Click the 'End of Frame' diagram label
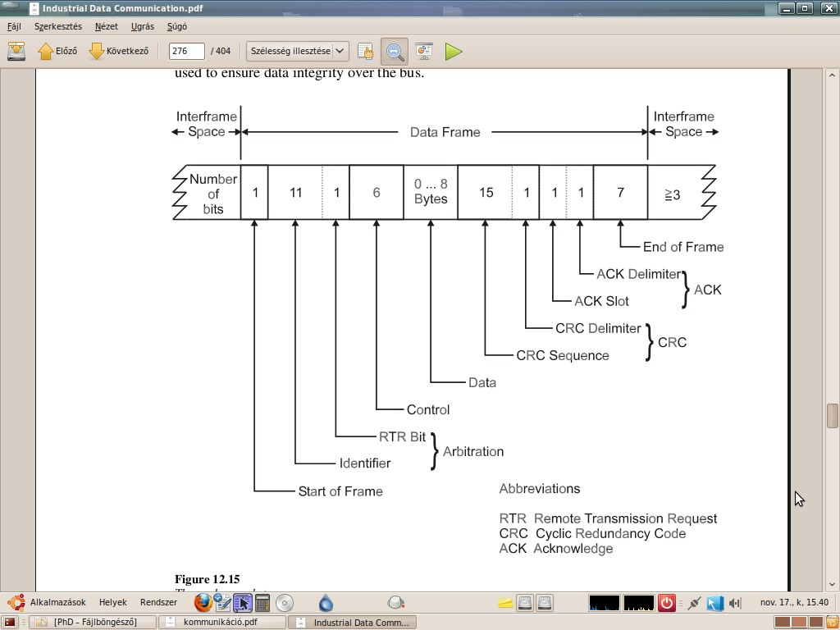840x630 pixels. 683,247
